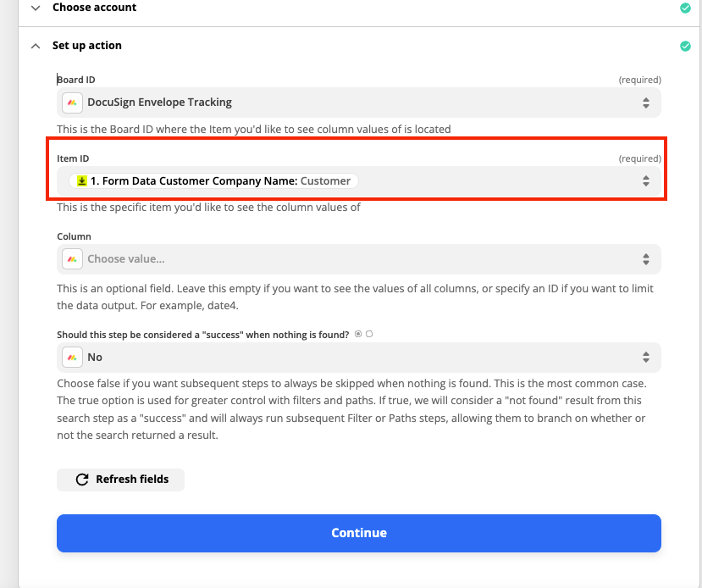This screenshot has height=588, width=702.
Task: Click monday.com icon in Column field
Action: 72,259
